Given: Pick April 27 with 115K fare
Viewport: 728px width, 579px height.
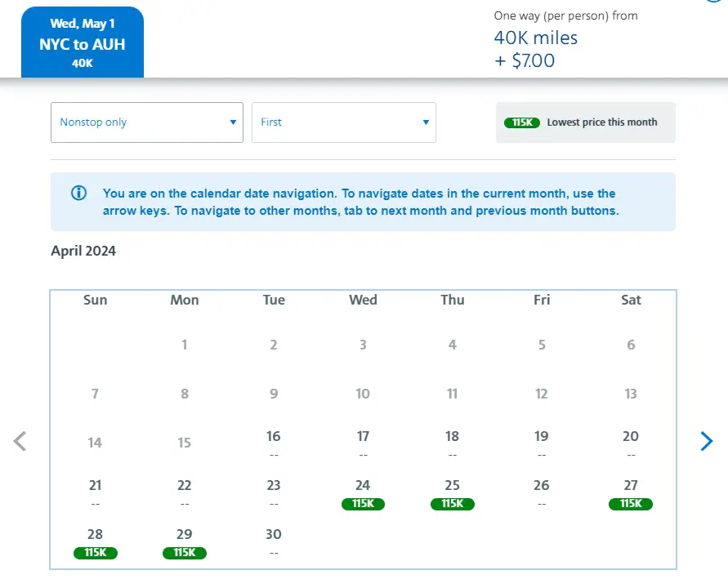Looking at the screenshot, I should coord(630,493).
